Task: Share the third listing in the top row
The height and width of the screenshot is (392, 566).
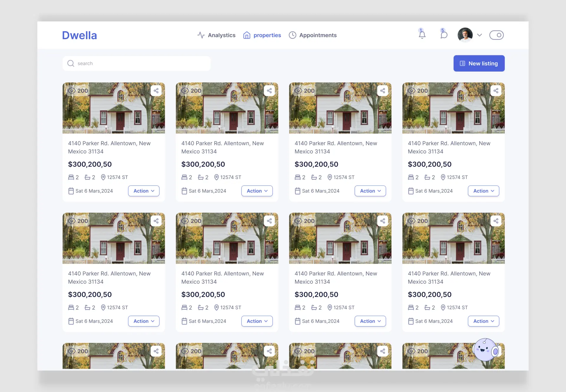Action: [x=383, y=91]
